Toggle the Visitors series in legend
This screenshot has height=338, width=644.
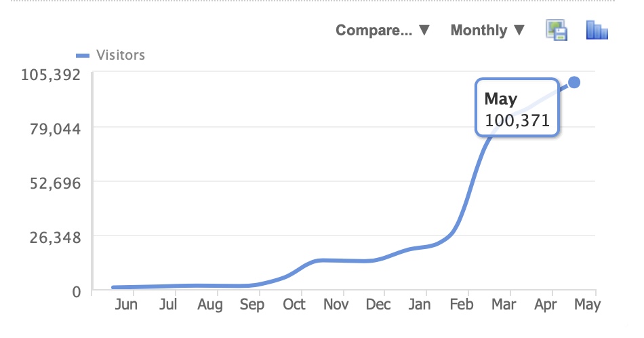click(120, 55)
